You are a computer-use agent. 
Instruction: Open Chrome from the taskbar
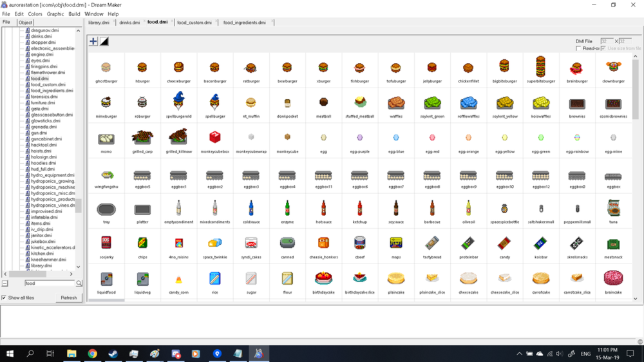(92, 354)
